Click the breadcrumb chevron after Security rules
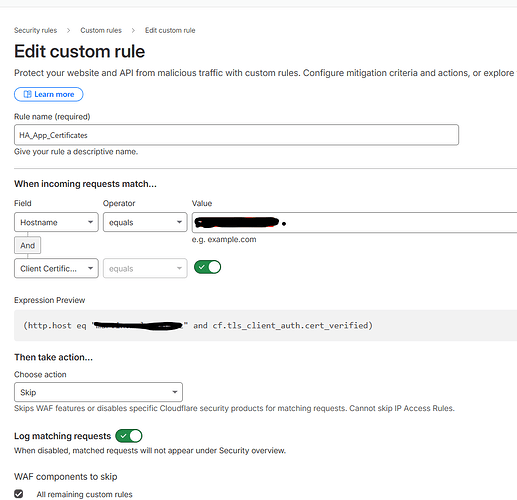The height and width of the screenshot is (500, 517). pos(68,30)
